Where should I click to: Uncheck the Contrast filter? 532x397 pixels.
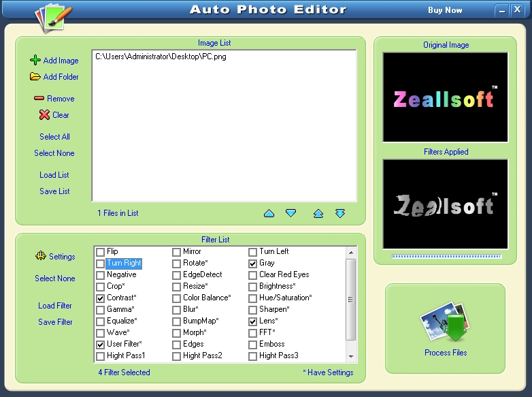click(x=100, y=298)
